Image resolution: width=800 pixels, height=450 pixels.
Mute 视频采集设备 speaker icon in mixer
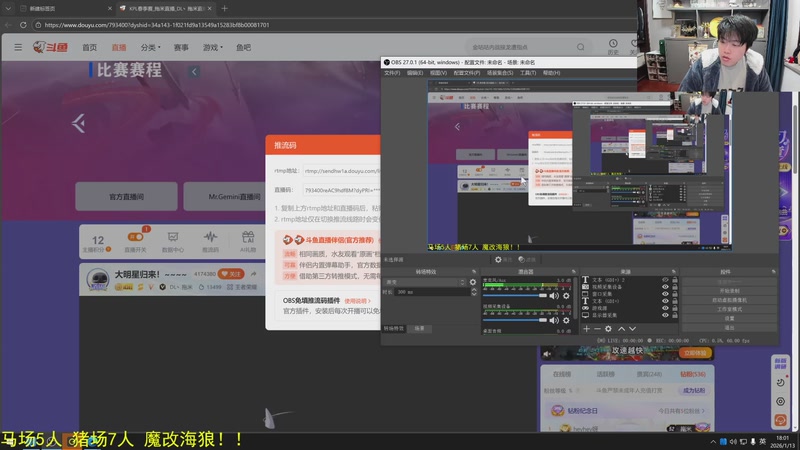tap(554, 320)
